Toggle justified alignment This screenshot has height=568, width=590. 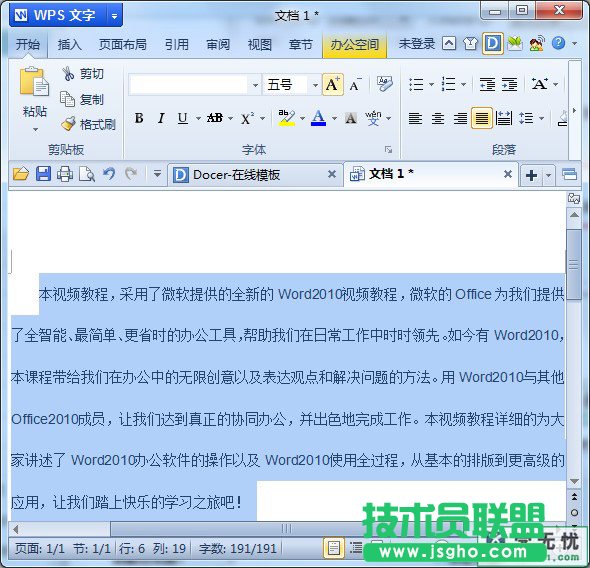point(482,118)
